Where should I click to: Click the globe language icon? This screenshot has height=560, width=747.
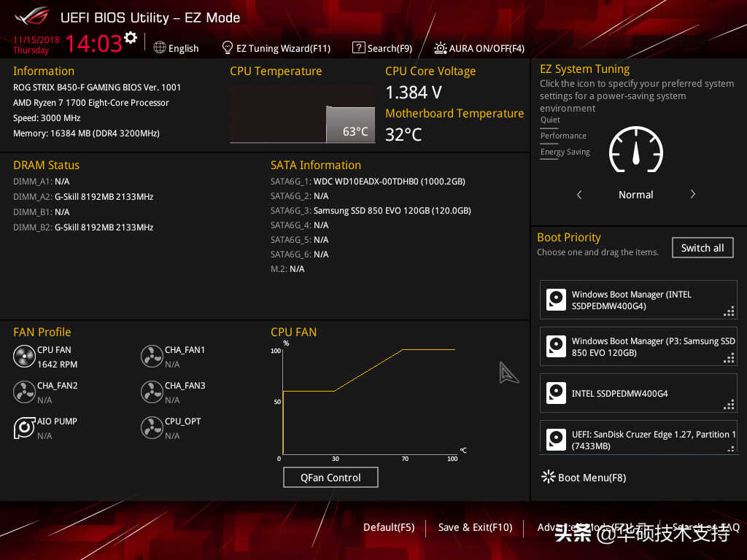pyautogui.click(x=160, y=47)
